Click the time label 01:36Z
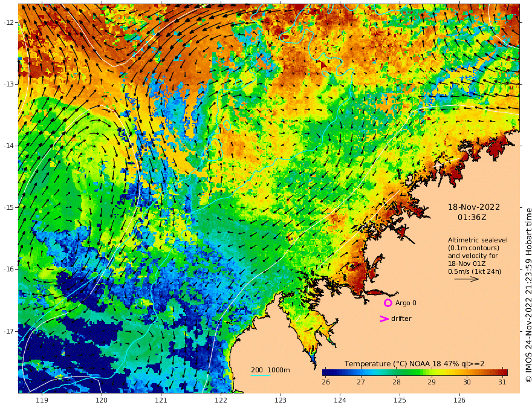The width and height of the screenshot is (532, 411). 472,218
